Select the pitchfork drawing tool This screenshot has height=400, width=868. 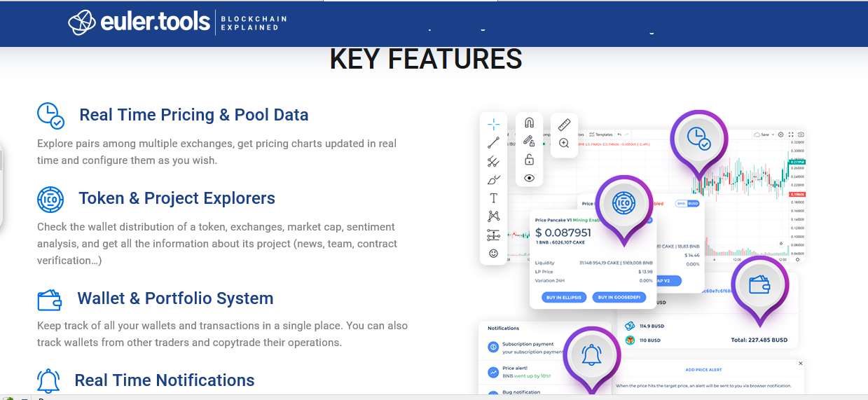click(493, 161)
